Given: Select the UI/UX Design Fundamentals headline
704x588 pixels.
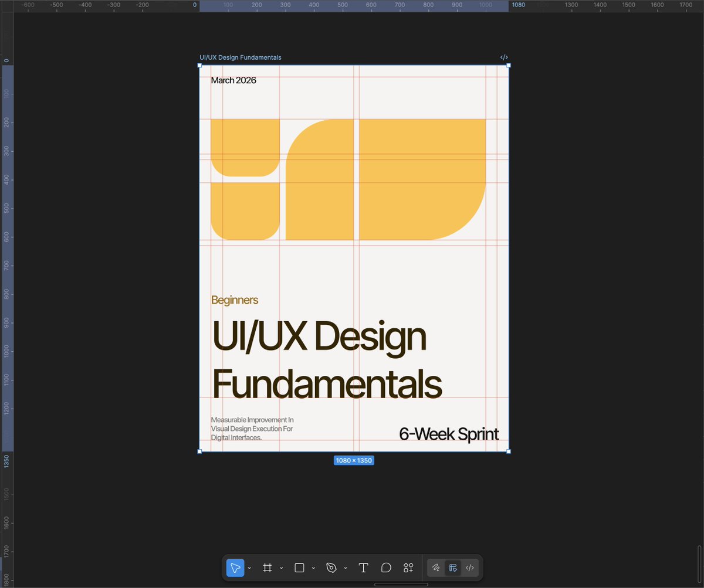Looking at the screenshot, I should 326,361.
